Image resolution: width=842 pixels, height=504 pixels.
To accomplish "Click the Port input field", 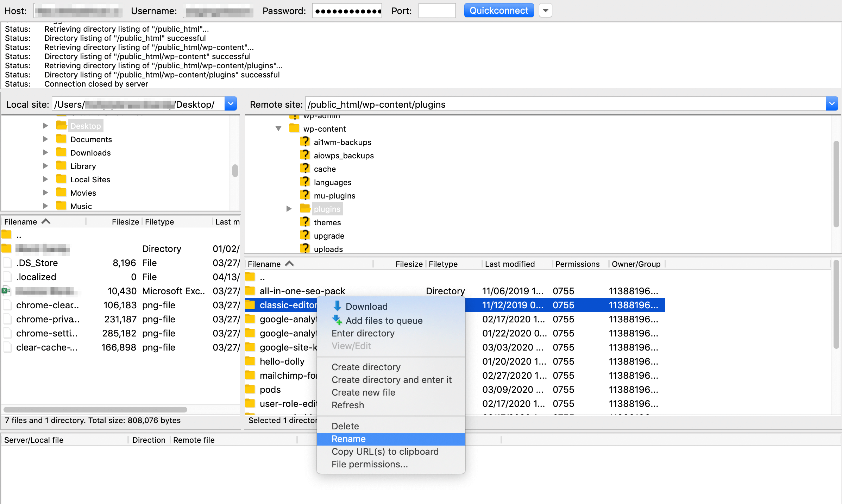I will (x=437, y=11).
